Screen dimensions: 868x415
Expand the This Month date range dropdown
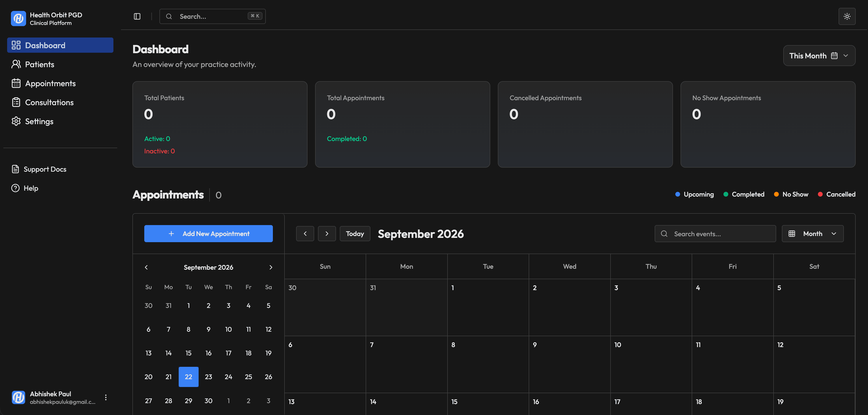[x=819, y=56]
